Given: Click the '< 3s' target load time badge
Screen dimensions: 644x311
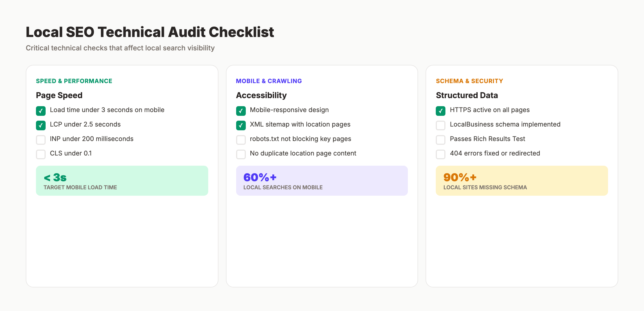Looking at the screenshot, I should pyautogui.click(x=122, y=180).
